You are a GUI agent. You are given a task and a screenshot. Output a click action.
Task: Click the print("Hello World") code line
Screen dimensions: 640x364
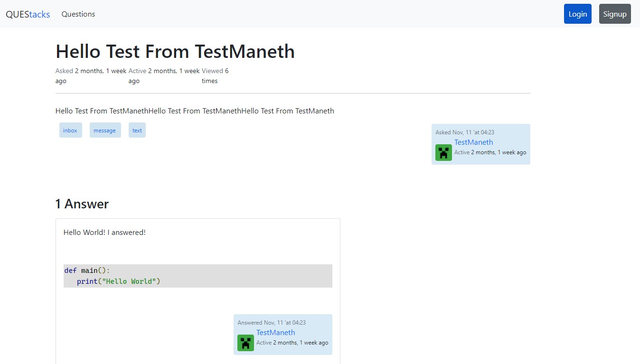coord(119,281)
